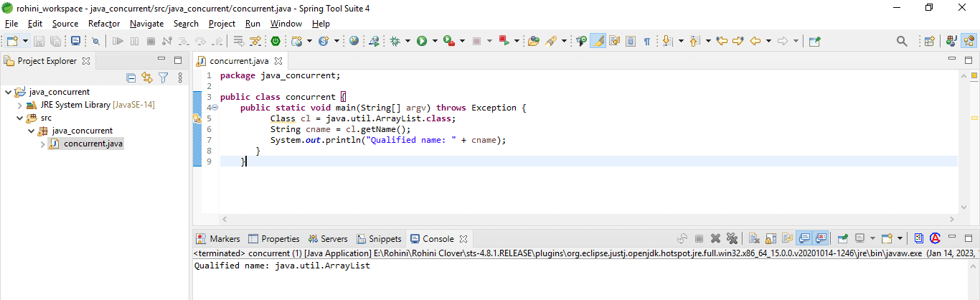
Task: Click the Skip All Breakpoints icon
Action: [95, 41]
